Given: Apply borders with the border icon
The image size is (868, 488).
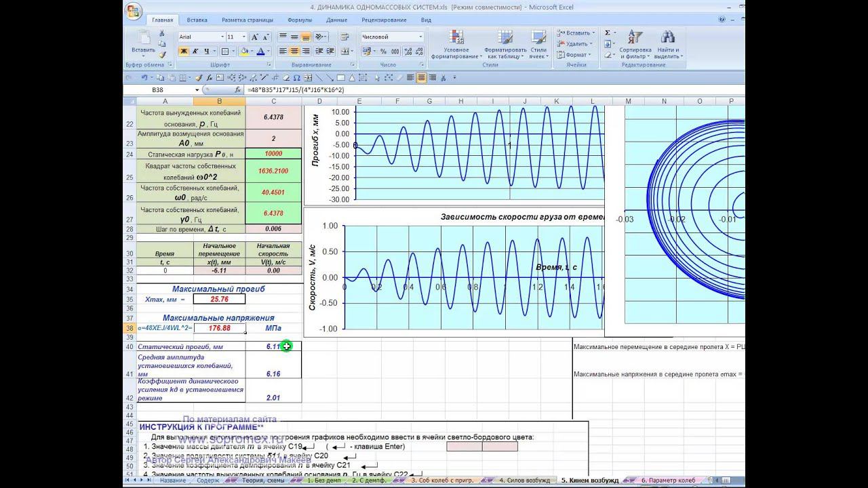Looking at the screenshot, I should (x=224, y=52).
